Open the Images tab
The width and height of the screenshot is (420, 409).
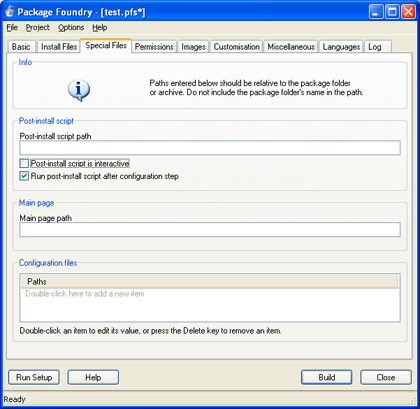click(193, 47)
